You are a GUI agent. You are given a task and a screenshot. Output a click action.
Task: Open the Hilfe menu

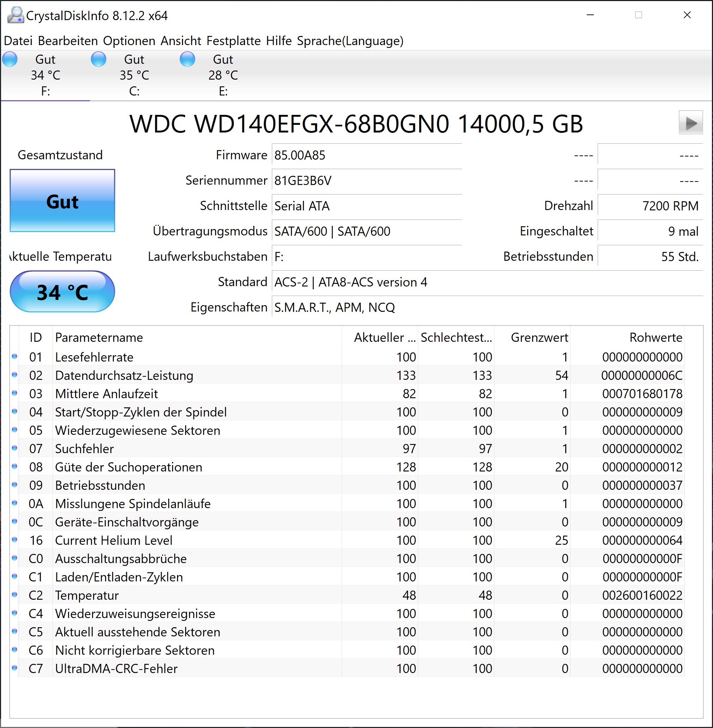(x=279, y=41)
